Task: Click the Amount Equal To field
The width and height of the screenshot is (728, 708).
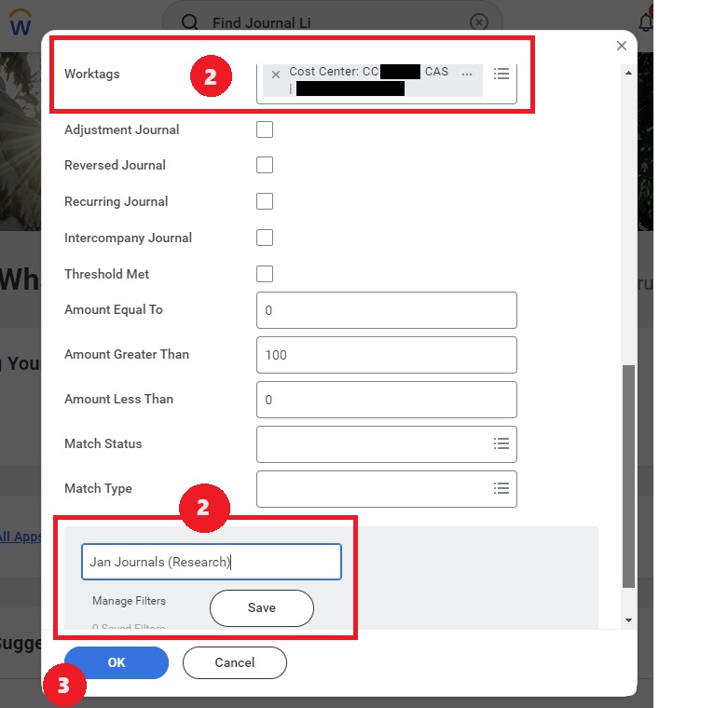Action: point(386,310)
